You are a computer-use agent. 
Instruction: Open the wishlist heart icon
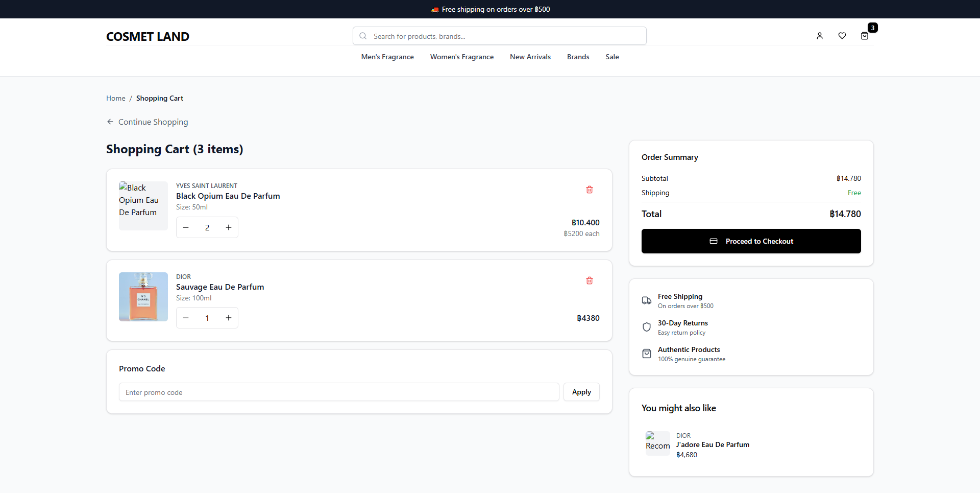point(842,36)
